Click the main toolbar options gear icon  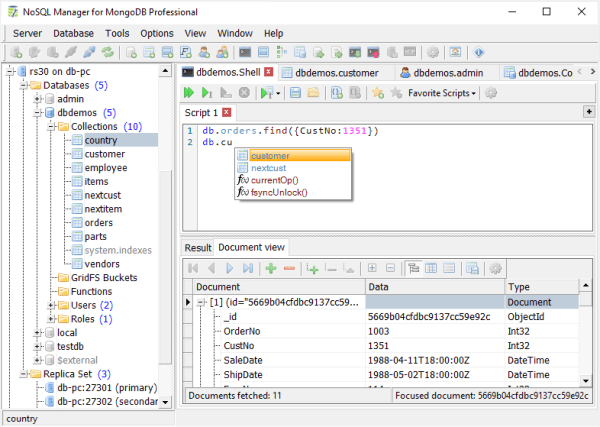click(x=433, y=52)
